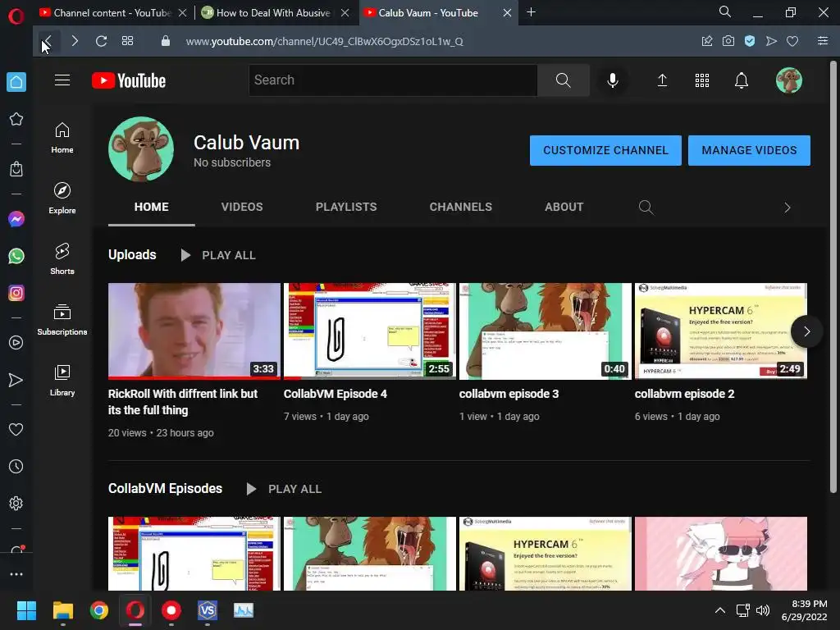Click the heart bookmark icon in address bar
This screenshot has width=840, height=630.
point(792,41)
